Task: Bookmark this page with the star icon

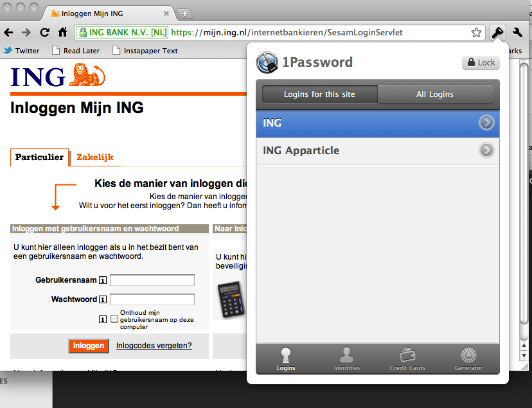Action: pos(476,33)
